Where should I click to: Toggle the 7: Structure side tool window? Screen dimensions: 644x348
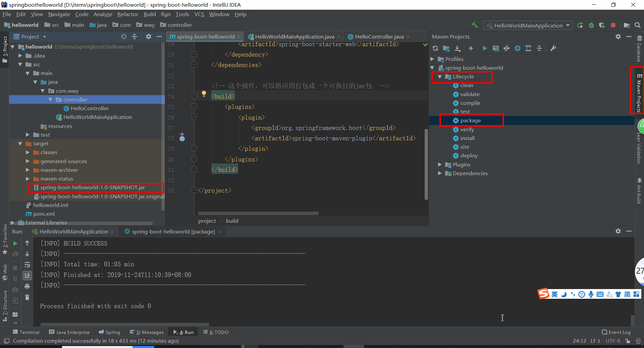point(5,305)
